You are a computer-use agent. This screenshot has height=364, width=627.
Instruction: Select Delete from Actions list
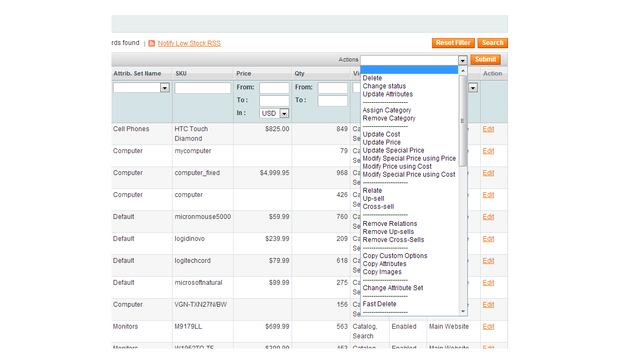[372, 78]
